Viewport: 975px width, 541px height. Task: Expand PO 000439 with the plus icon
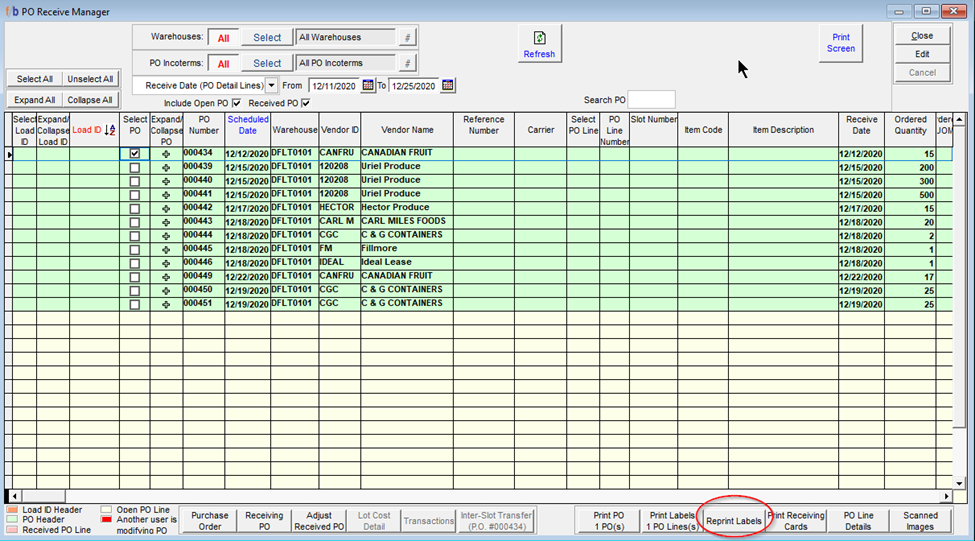pos(165,168)
